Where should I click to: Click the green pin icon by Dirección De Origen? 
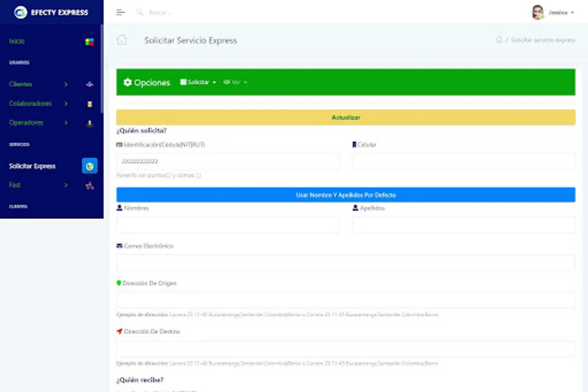(118, 283)
